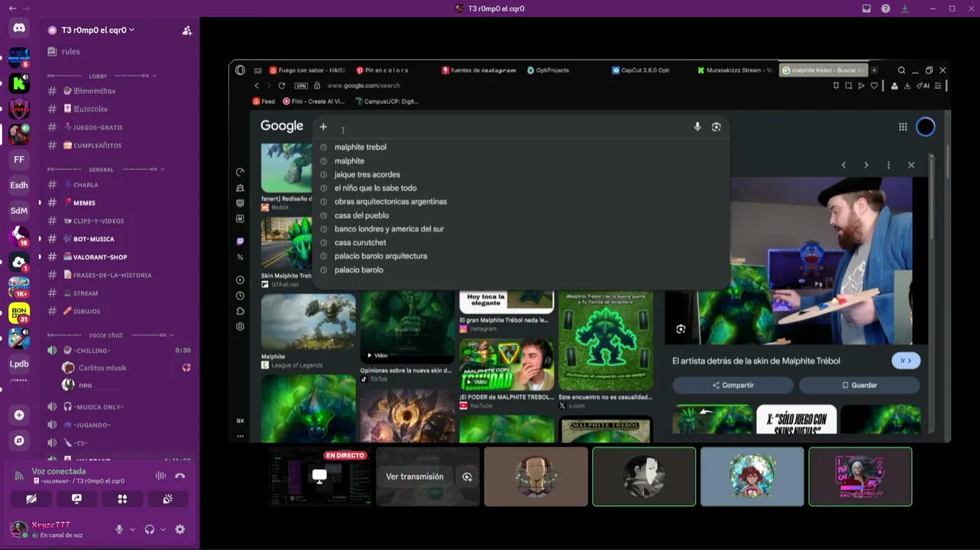Click the Google Lens search-by-image icon
The height and width of the screenshot is (550, 980).
click(716, 127)
